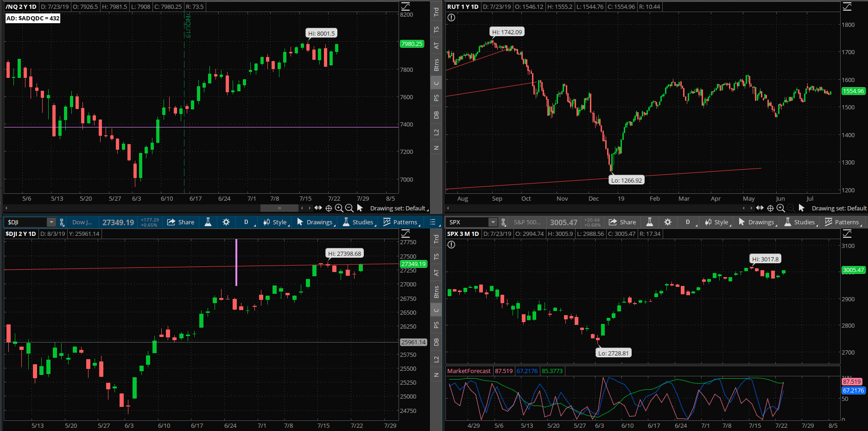868x431 pixels.
Task: Click the chart mode icon atop SPX chart
Action: click(847, 234)
